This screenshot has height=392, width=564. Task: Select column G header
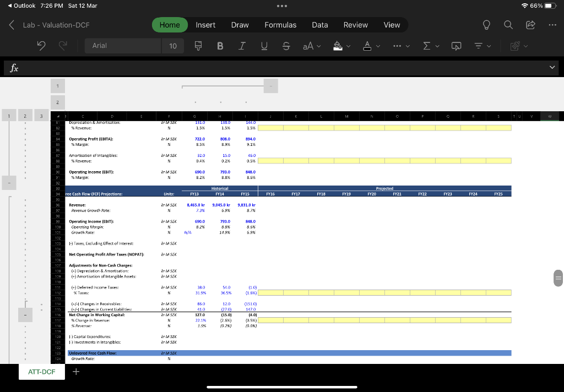point(194,116)
